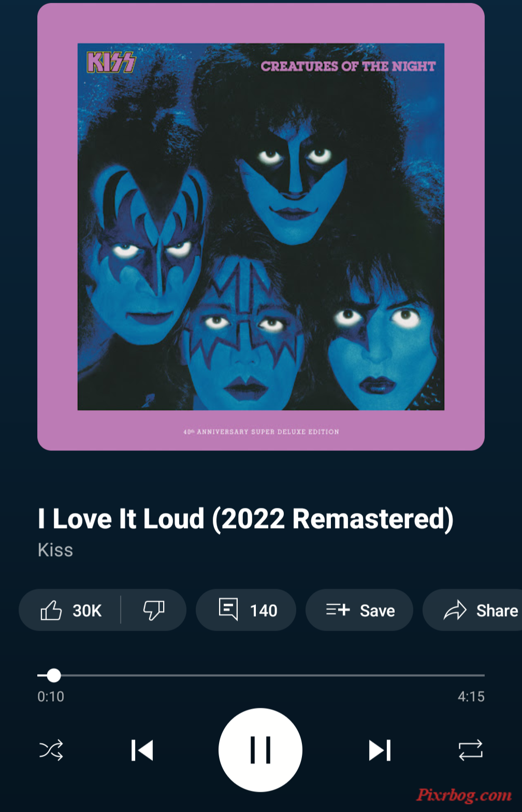Pause the current track
Screen dimensions: 522x812
click(x=260, y=750)
